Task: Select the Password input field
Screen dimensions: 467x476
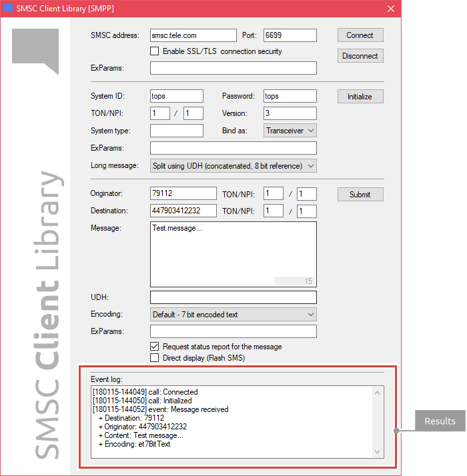Action: (x=290, y=96)
